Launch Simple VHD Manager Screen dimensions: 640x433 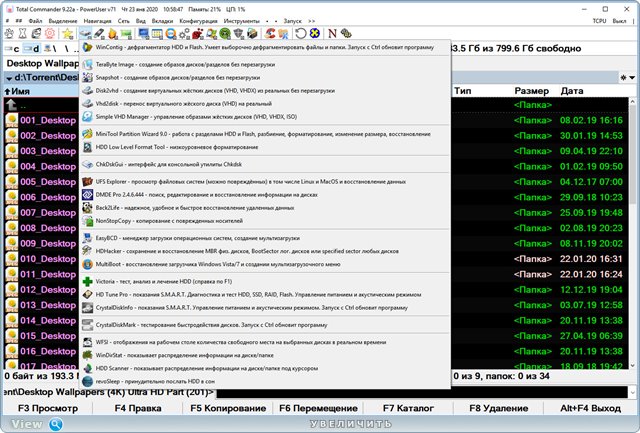click(x=265, y=117)
